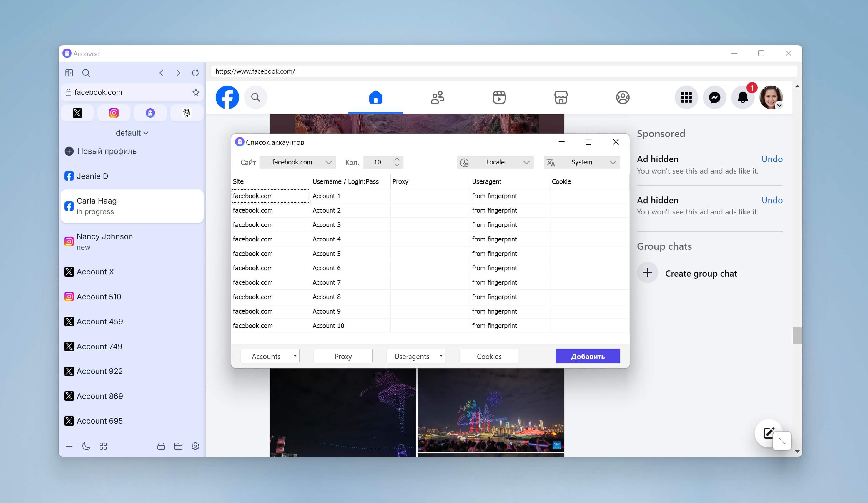This screenshot has height=503, width=868.
Task: Expand the Сайт facebook.com dropdown
Action: (297, 162)
